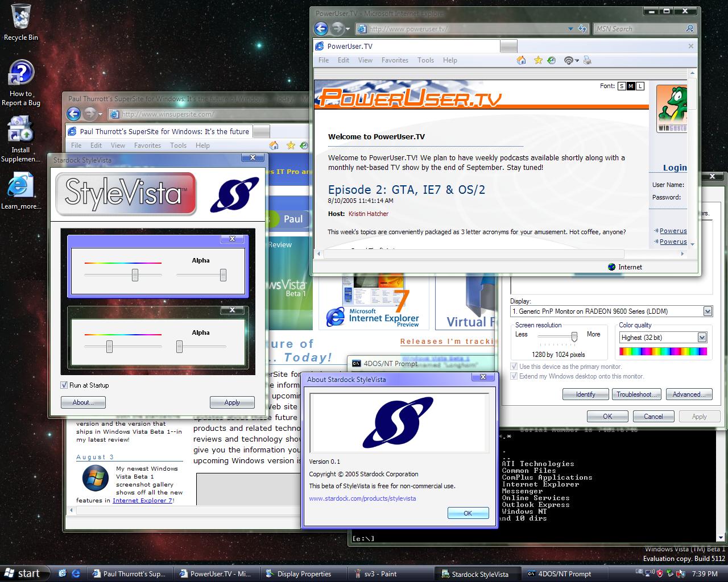Open Install Supplemental desktop icon

click(20, 139)
